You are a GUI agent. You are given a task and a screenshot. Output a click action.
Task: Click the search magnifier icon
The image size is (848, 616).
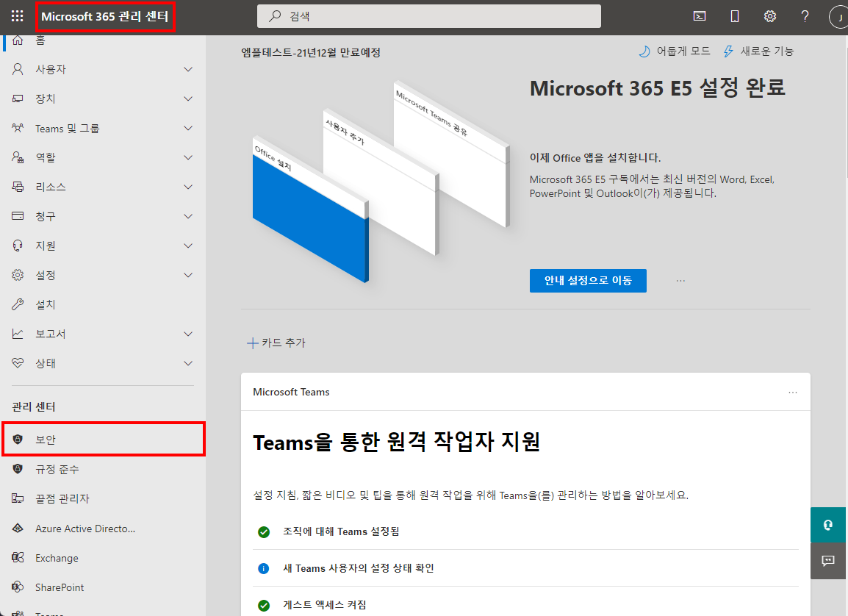click(x=276, y=16)
